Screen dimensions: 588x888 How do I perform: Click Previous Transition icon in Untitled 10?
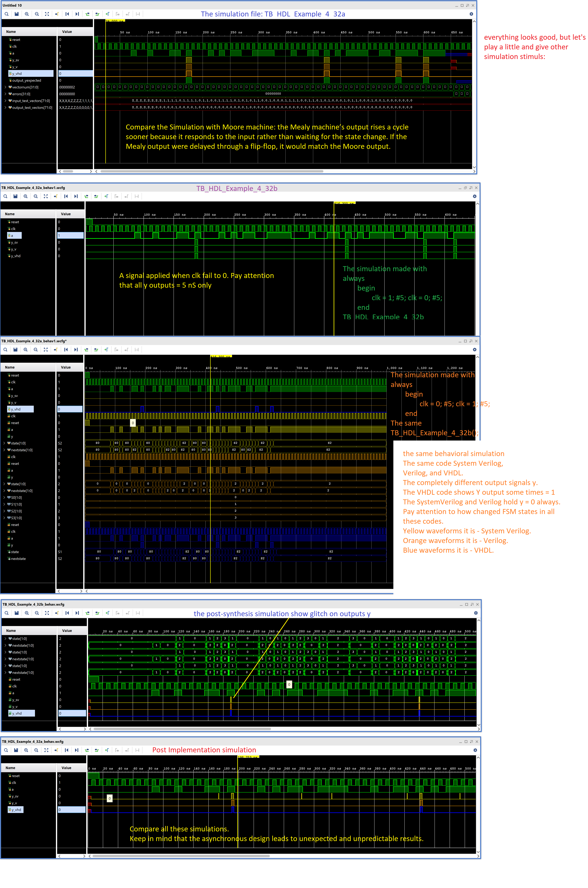87,14
